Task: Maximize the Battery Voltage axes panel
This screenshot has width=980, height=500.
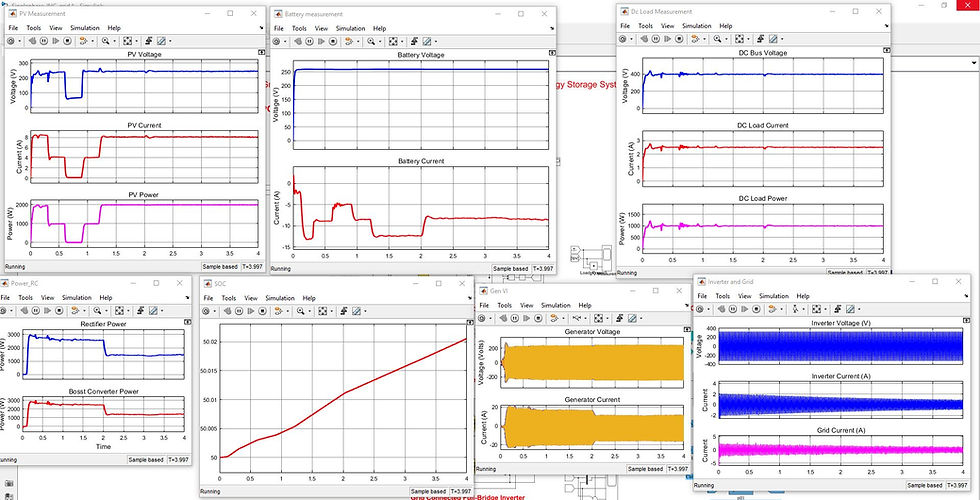Action: [551, 53]
